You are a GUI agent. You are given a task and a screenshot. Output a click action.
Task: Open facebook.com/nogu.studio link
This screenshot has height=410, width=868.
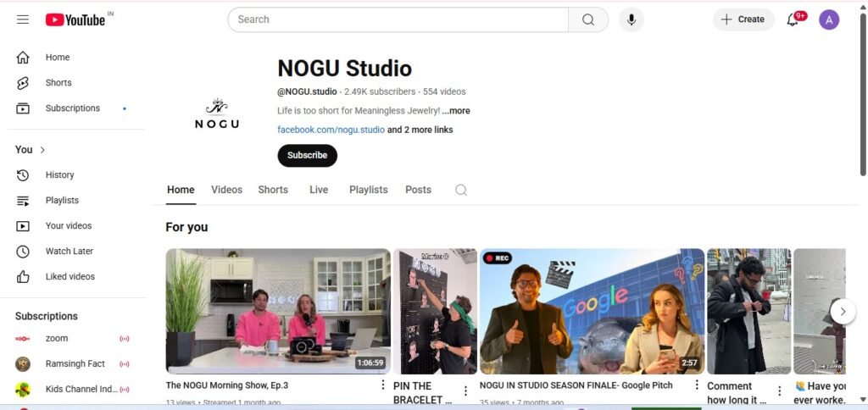pyautogui.click(x=331, y=130)
